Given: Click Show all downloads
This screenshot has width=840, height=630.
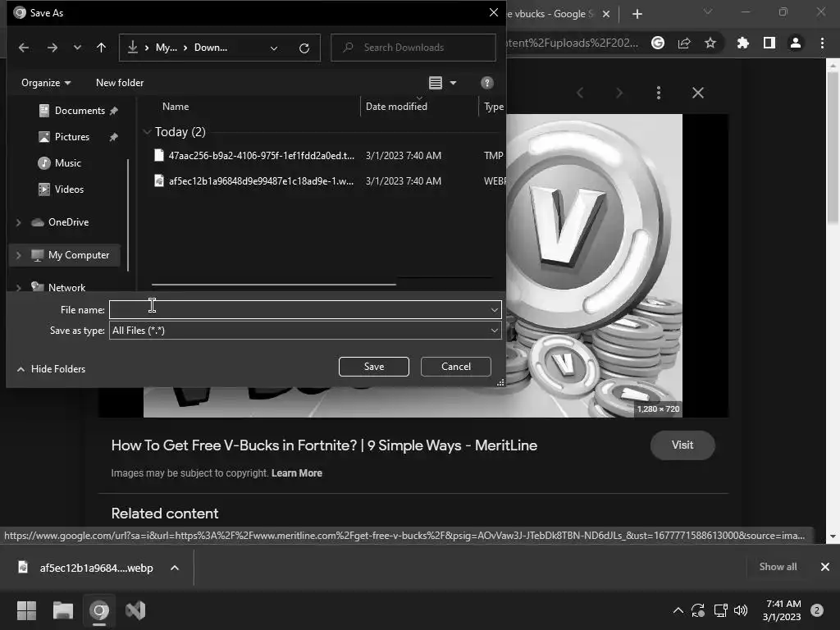Looking at the screenshot, I should point(778,567).
